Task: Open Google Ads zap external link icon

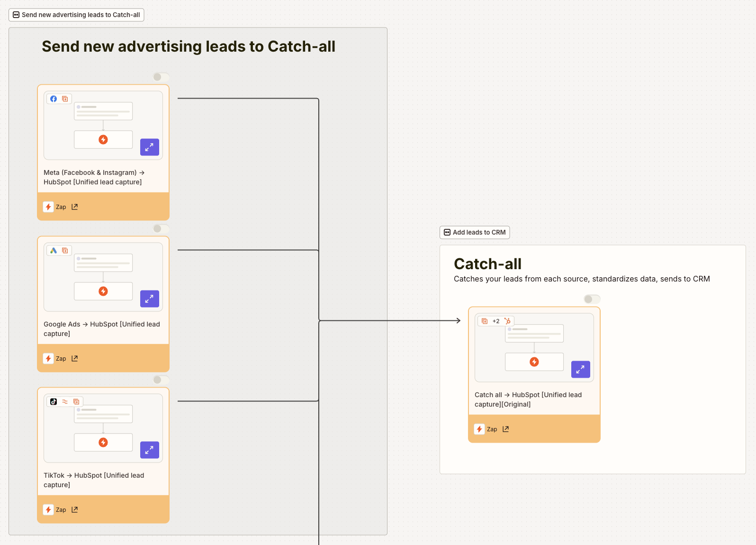Action: pyautogui.click(x=74, y=358)
